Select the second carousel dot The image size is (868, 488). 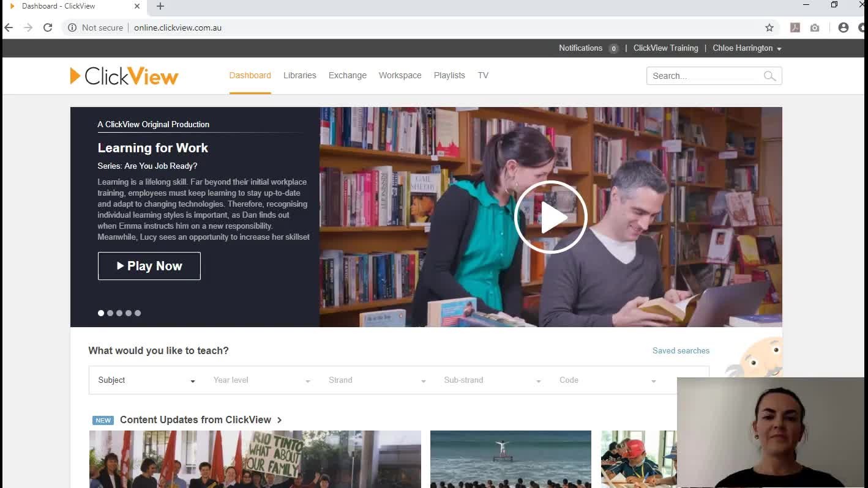point(110,313)
